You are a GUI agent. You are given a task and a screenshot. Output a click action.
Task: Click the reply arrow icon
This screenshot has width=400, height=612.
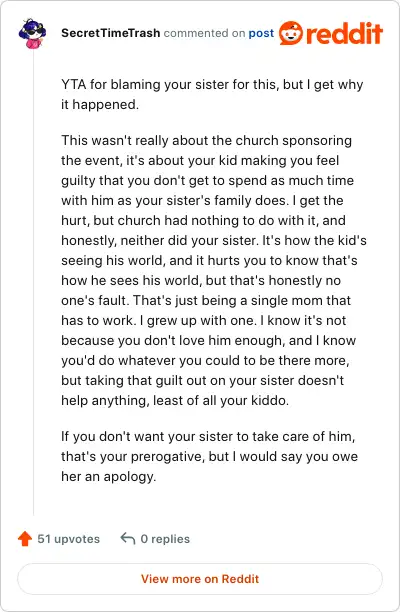pyautogui.click(x=128, y=539)
